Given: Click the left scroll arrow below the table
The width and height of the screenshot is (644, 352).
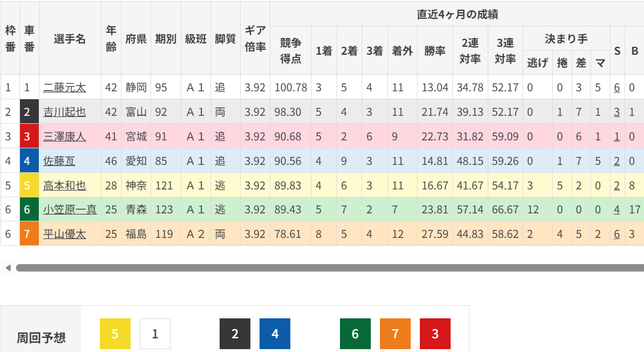Looking at the screenshot, I should pos(7,268).
